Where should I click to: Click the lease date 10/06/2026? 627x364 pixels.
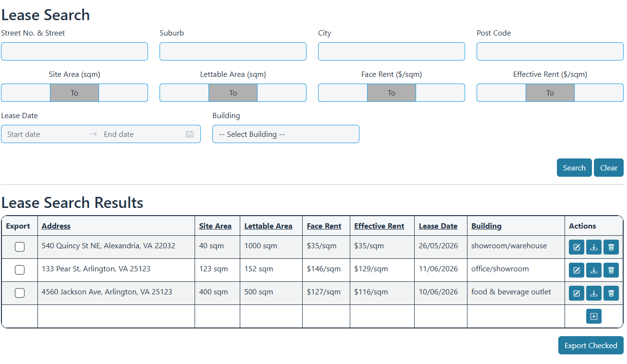coord(438,292)
